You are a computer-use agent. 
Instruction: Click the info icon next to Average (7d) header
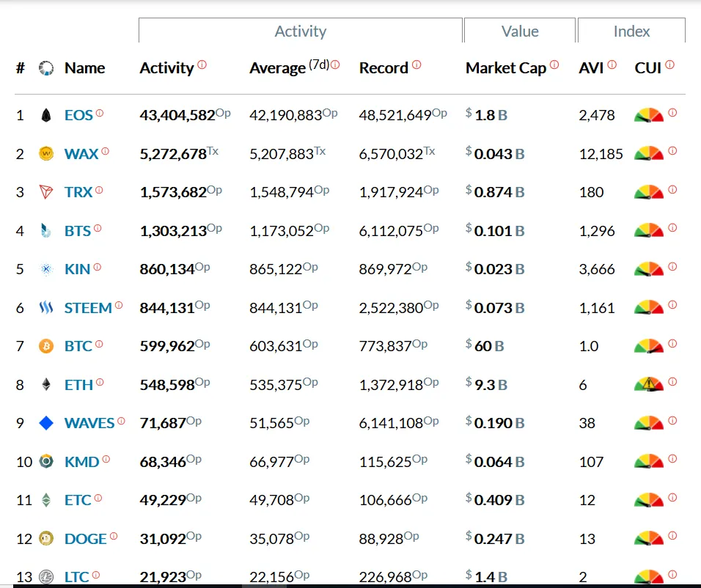coord(335,65)
